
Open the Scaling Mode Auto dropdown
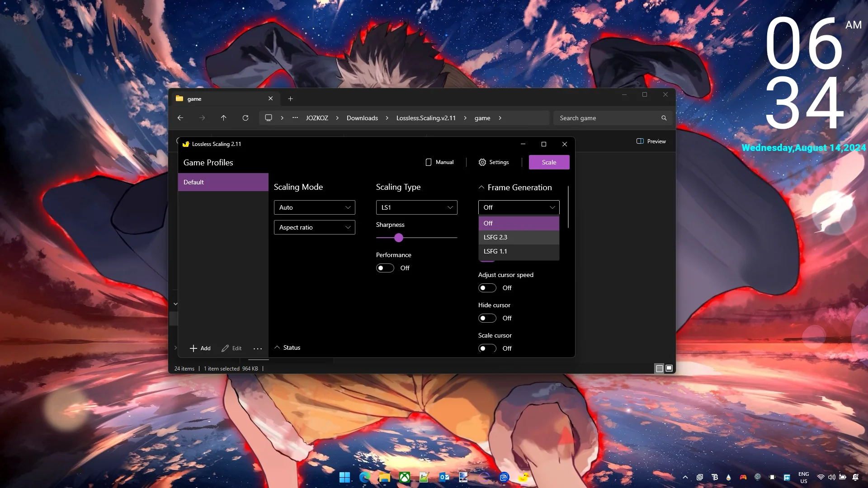pos(314,207)
